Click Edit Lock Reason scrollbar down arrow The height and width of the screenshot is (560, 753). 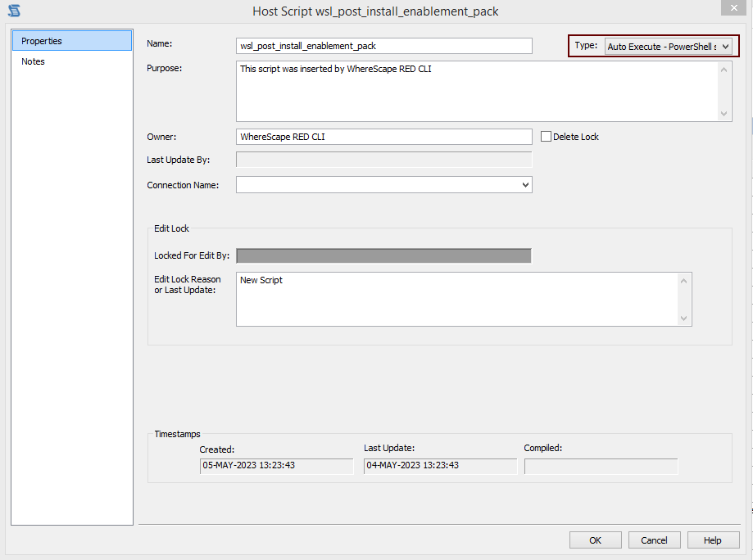click(684, 318)
